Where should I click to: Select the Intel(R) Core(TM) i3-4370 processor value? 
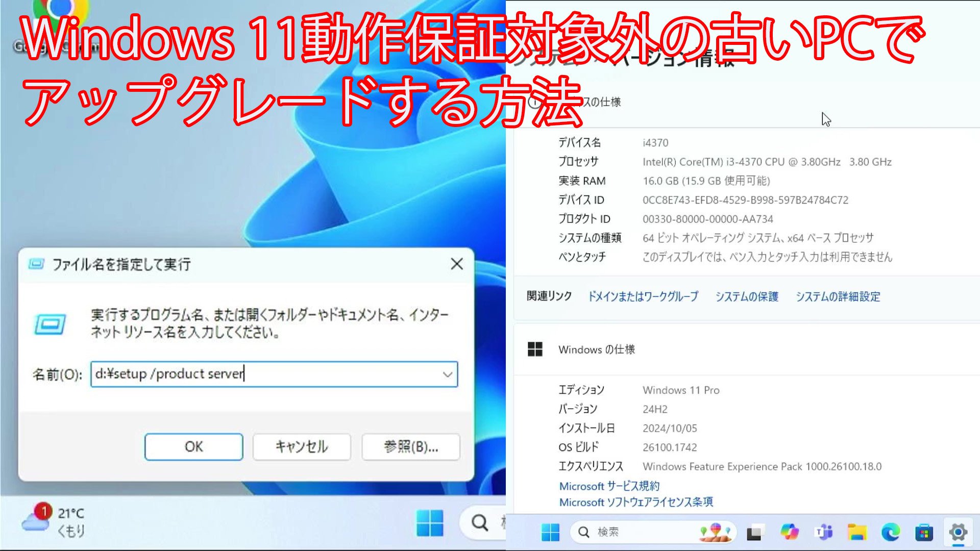pyautogui.click(x=767, y=162)
